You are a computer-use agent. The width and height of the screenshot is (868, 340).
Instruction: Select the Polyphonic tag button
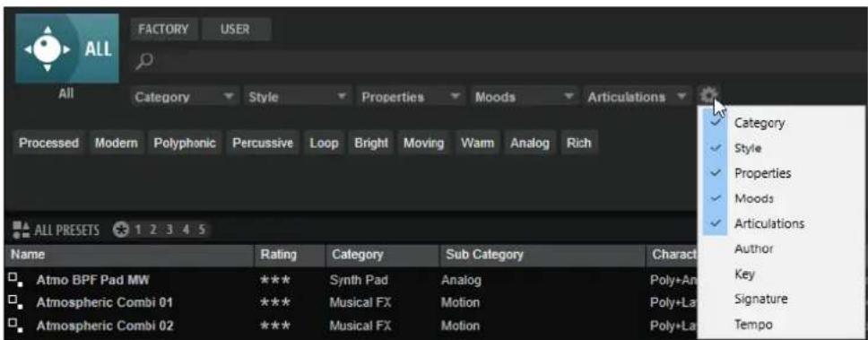coord(185,143)
